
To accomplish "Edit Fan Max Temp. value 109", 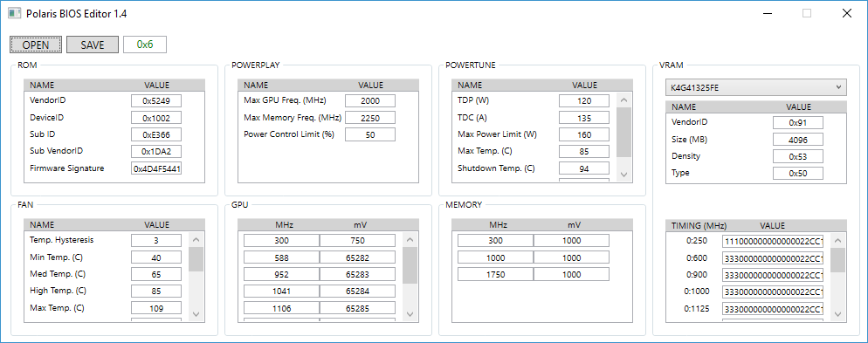I will pos(156,308).
